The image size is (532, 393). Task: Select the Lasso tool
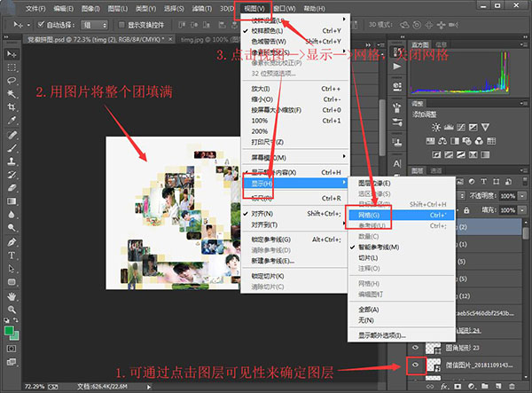[x=12, y=81]
